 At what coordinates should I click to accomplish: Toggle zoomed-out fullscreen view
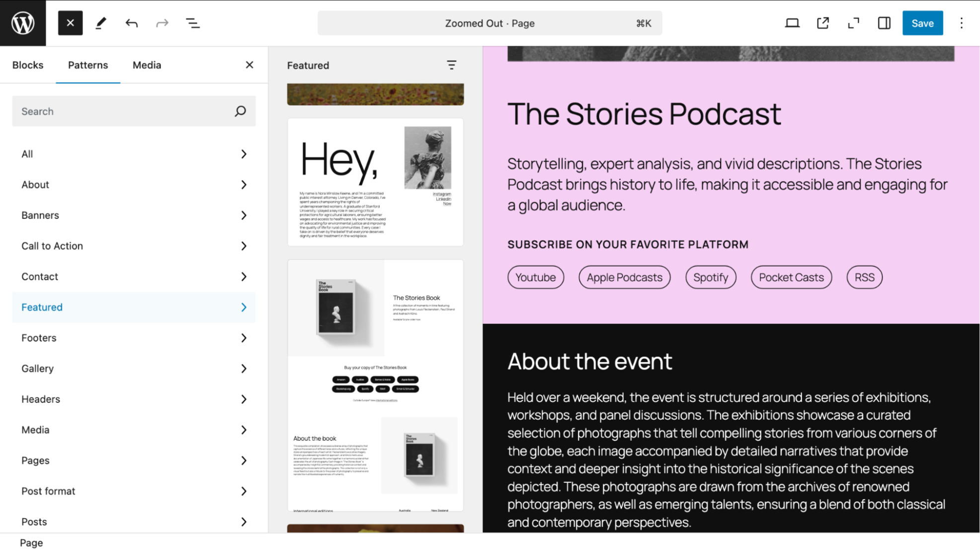[853, 23]
